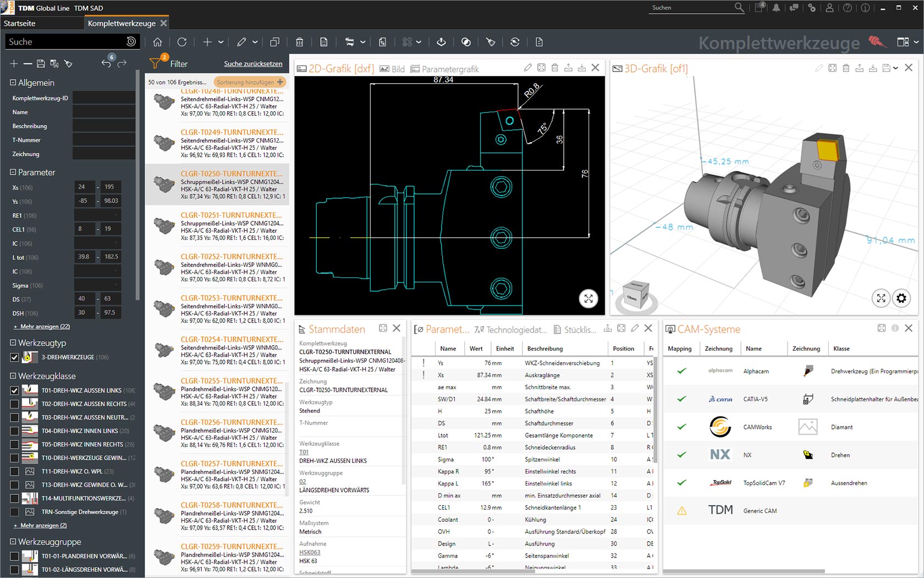
Task: Check the T02-DREH-WKZ AUSSEN RECHTS checkbox
Action: pyautogui.click(x=14, y=404)
